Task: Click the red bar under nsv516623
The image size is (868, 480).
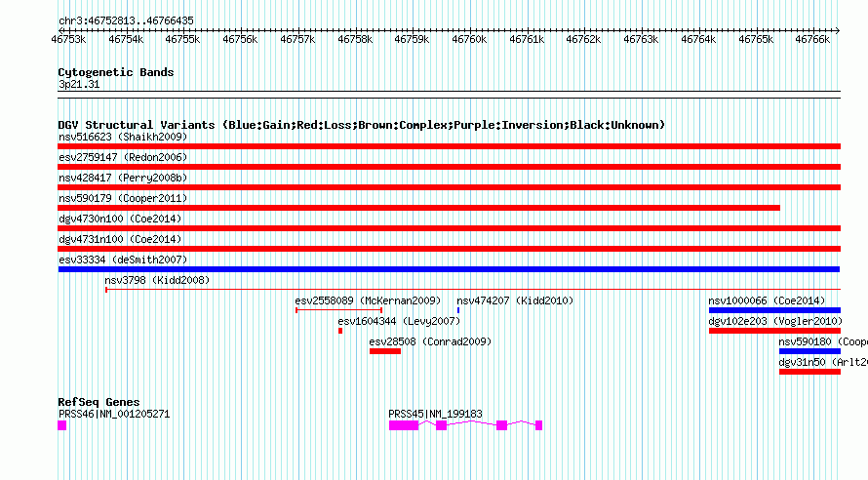Action: click(x=449, y=146)
